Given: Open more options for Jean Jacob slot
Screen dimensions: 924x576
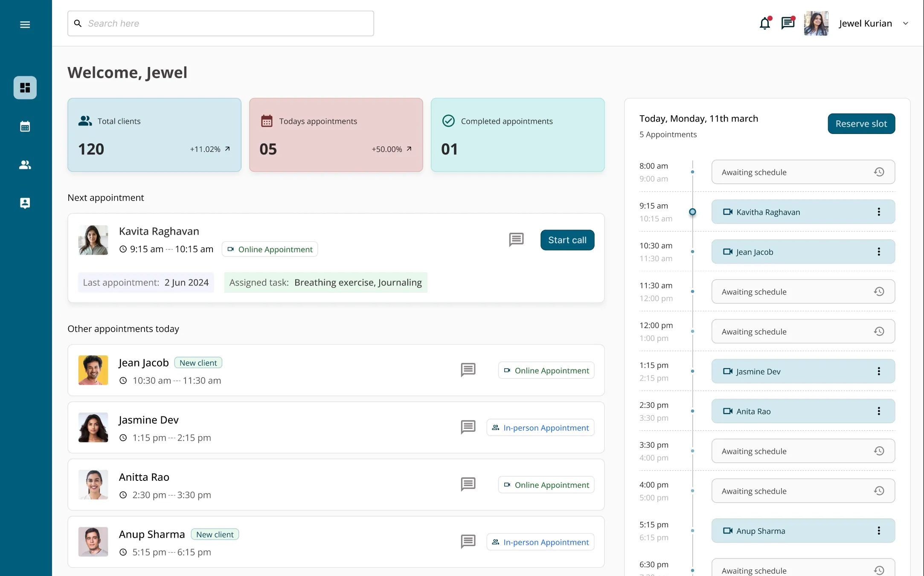Looking at the screenshot, I should coord(879,252).
